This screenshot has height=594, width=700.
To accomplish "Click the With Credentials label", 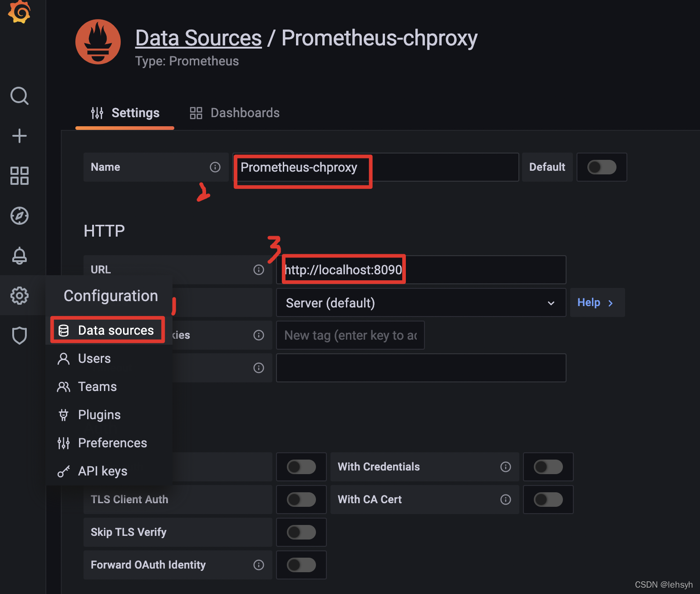I will point(379,467).
